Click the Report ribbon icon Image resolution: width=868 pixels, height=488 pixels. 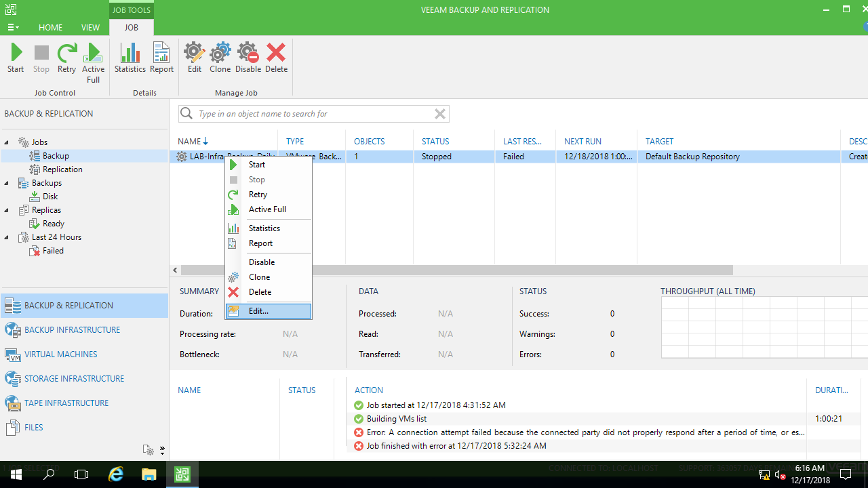point(161,59)
